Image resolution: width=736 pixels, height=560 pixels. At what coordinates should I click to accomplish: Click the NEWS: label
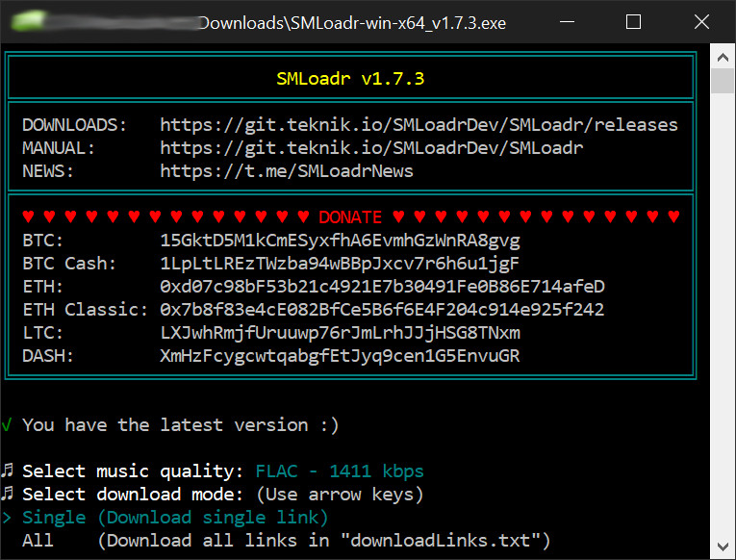click(x=48, y=171)
